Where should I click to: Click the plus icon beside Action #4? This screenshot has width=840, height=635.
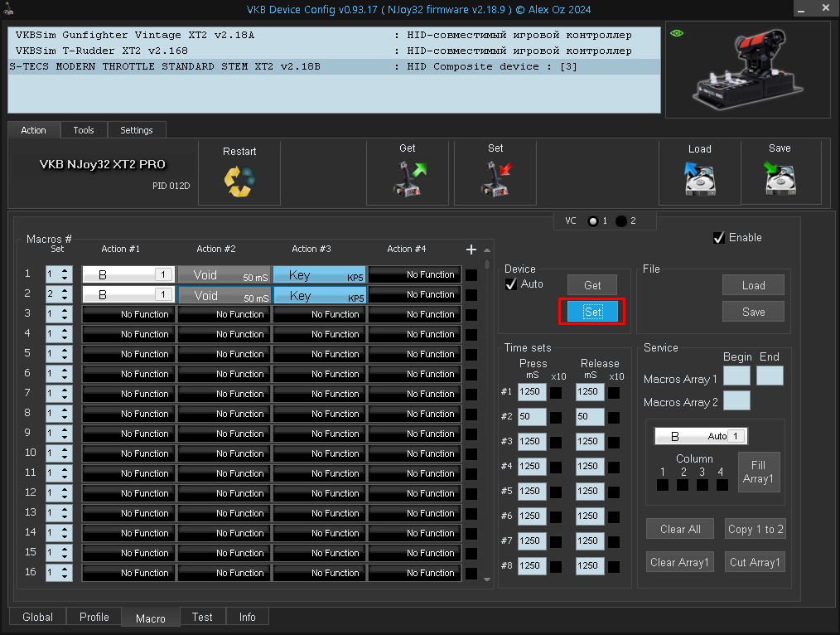pos(471,249)
